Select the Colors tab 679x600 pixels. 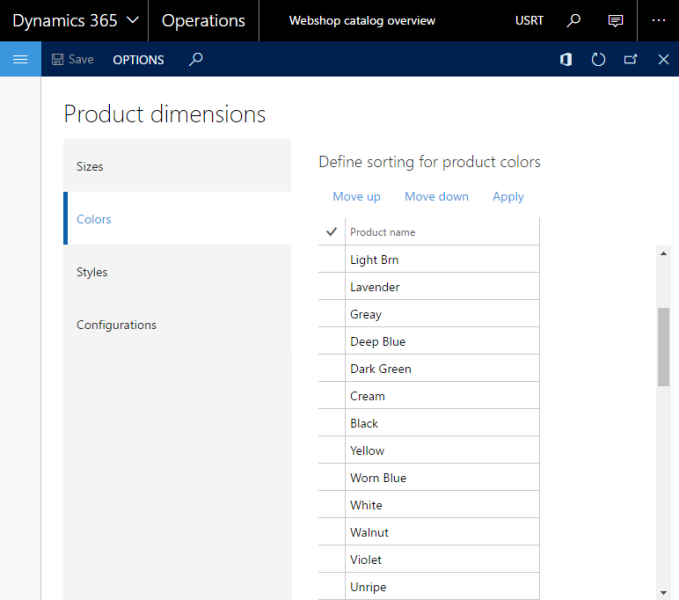coord(177,219)
